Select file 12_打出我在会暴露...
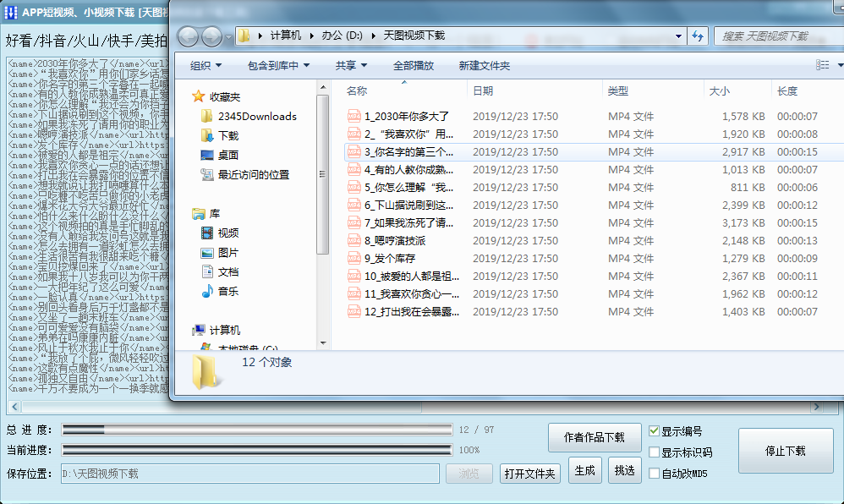 tap(412, 312)
